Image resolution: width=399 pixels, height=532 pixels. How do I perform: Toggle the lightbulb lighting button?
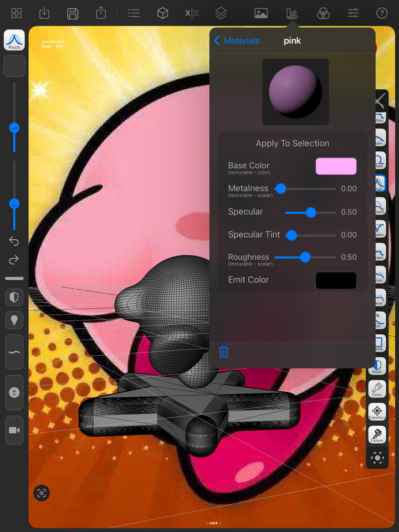pos(14,320)
